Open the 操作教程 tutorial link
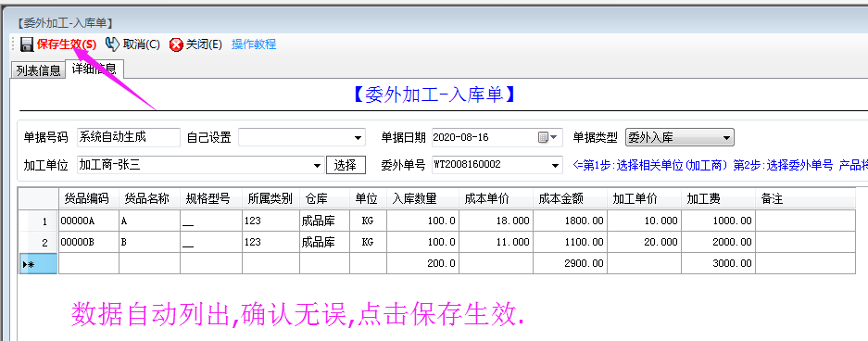 [x=254, y=44]
